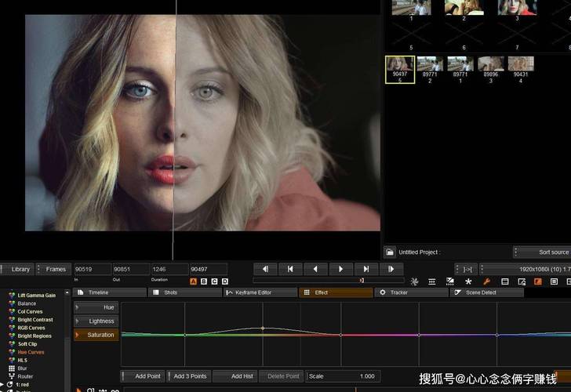This screenshot has width=571, height=392.
Task: Select the Hue Curves effect in list
Action: coord(32,352)
